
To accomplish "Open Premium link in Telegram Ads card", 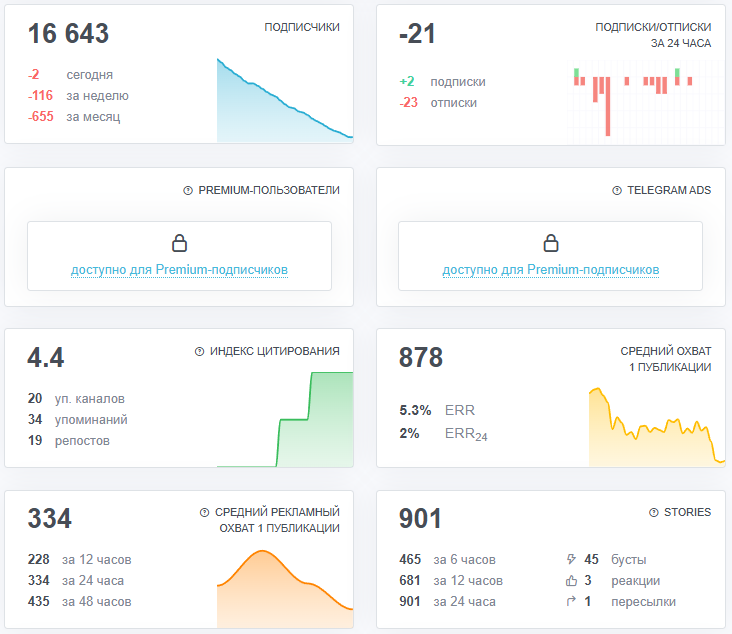I will [550, 270].
